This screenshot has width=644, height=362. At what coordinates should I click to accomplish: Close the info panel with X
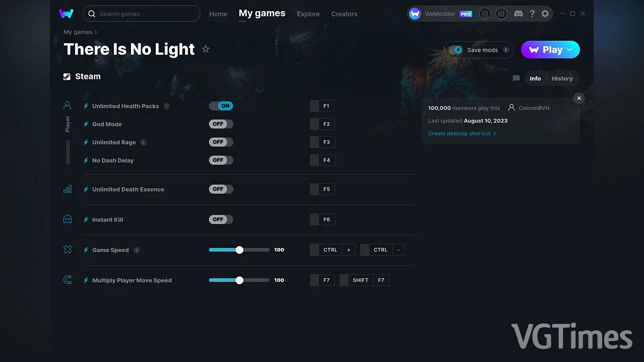pyautogui.click(x=579, y=98)
